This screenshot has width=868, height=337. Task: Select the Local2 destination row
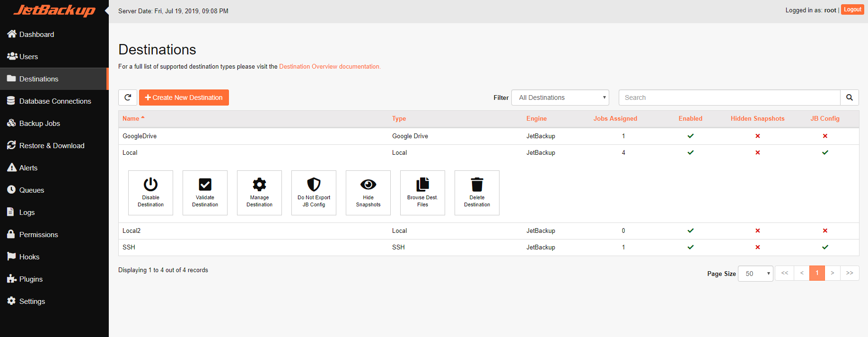pyautogui.click(x=489, y=231)
